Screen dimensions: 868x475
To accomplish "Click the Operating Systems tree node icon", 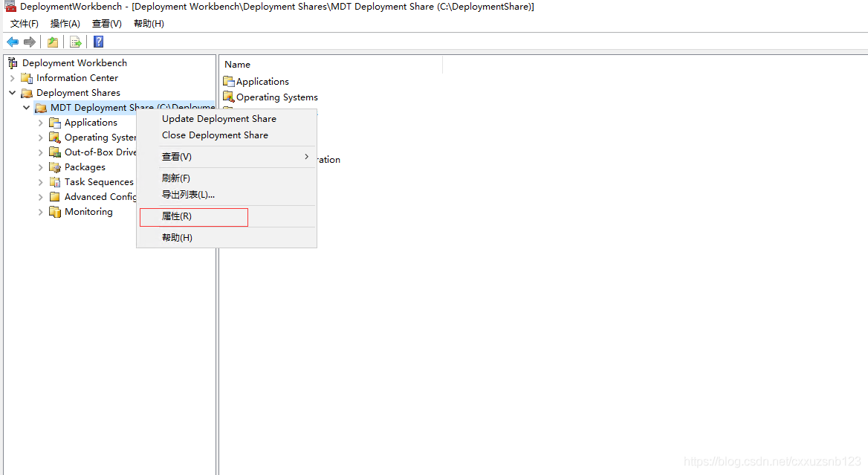I will pos(55,138).
